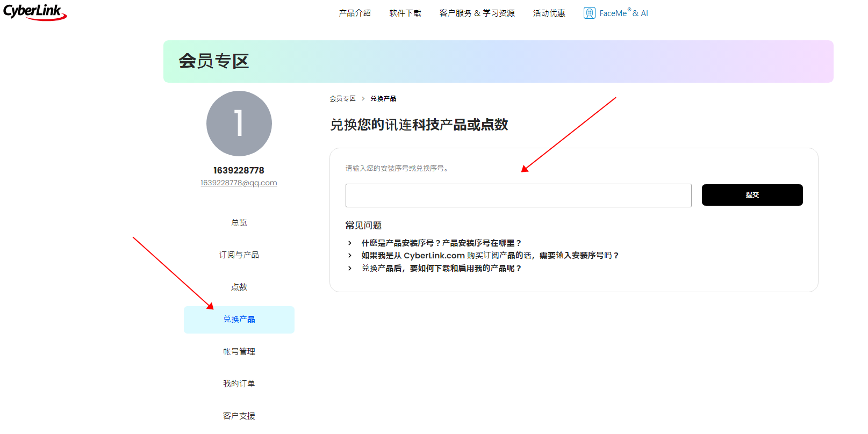
Task: Open the 软件下载 menu
Action: coord(405,13)
